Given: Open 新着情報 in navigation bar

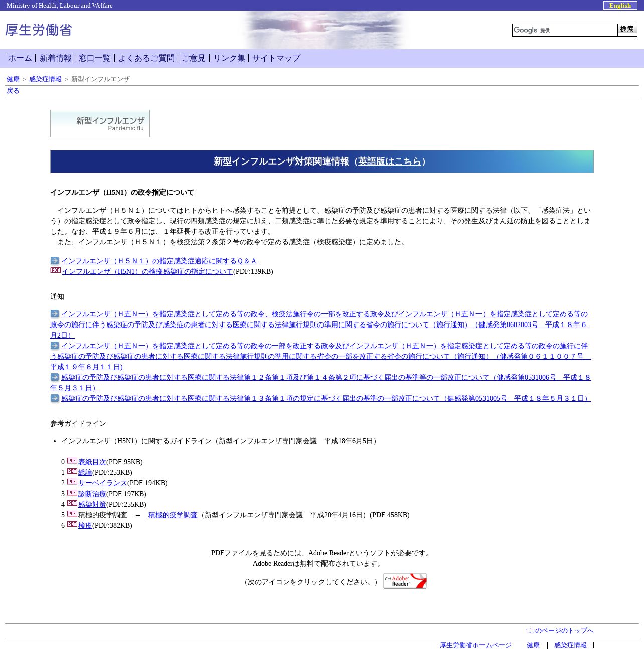Looking at the screenshot, I should tap(56, 58).
